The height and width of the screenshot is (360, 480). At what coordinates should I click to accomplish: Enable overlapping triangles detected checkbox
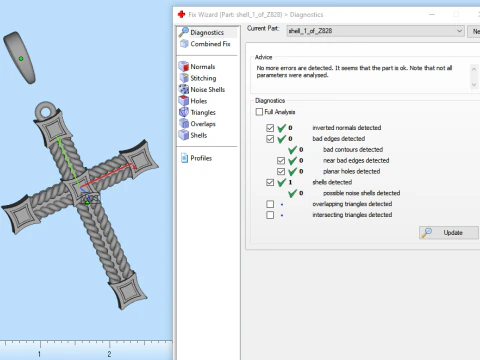tap(270, 204)
